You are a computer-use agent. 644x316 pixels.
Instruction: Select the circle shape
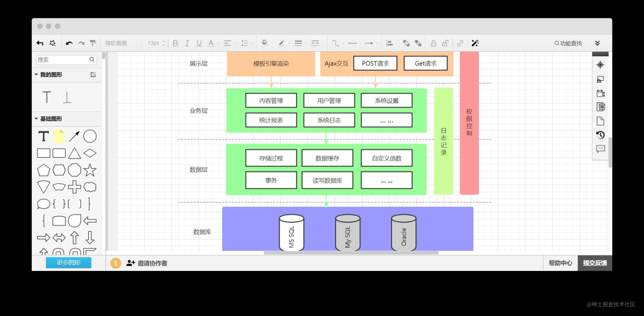(x=90, y=136)
